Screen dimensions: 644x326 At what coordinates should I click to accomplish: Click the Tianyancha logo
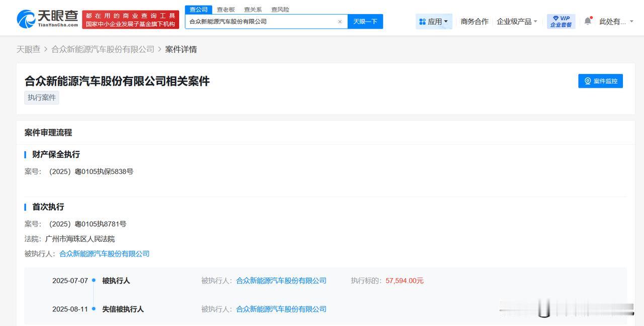[47, 19]
